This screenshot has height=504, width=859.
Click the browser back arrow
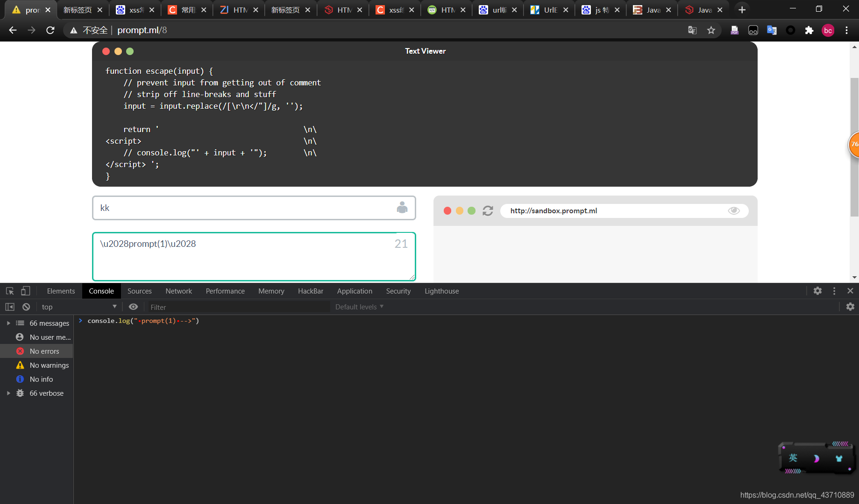point(13,30)
